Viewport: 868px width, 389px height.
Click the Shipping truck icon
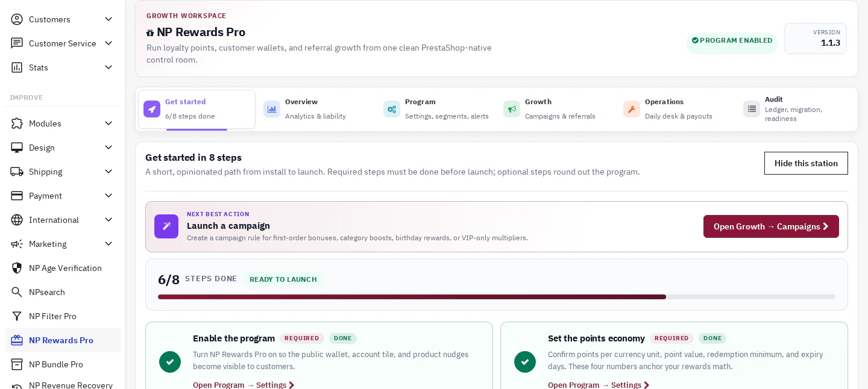tap(17, 172)
